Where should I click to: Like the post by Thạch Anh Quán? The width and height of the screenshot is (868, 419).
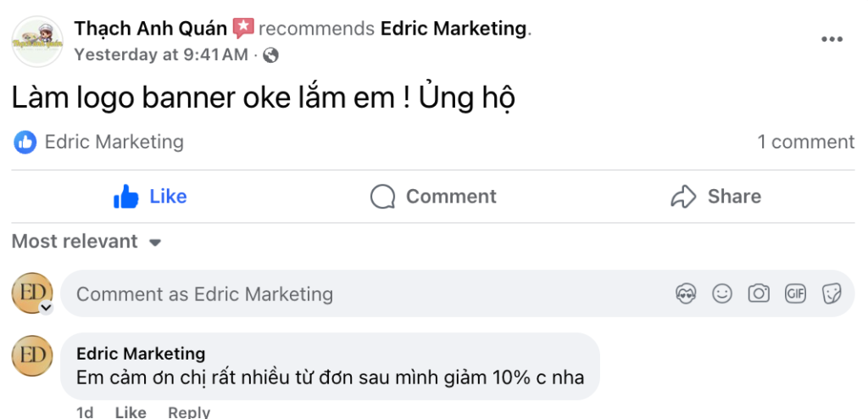tap(150, 197)
